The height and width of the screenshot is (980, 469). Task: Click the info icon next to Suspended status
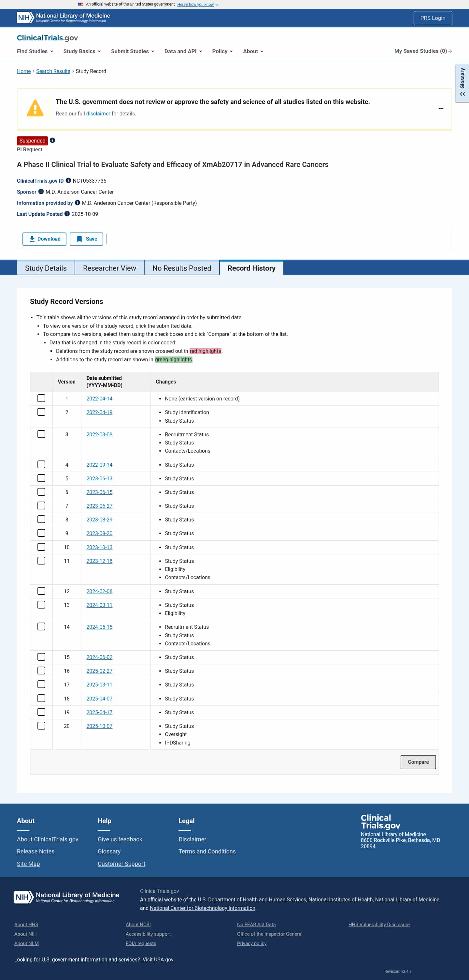[52, 140]
